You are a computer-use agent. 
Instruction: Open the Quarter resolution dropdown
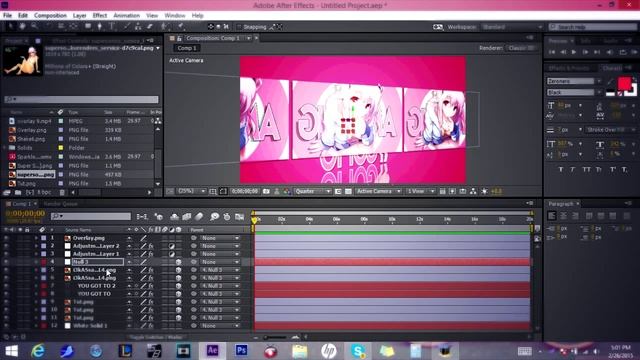[312, 191]
